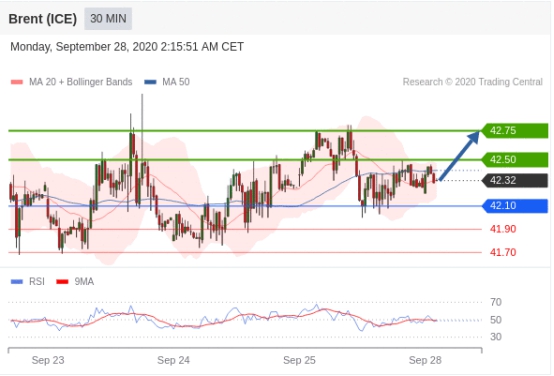Viewport: 554px width, 376px height.
Task: Click the RSI 30 level label
Action: [x=496, y=337]
